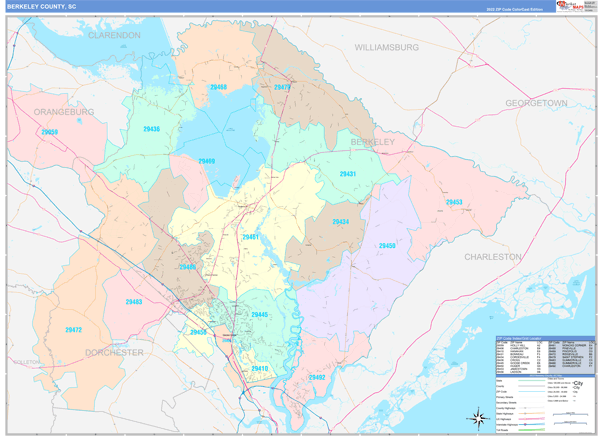The height and width of the screenshot is (436, 600).
Task: Select ZIP code 29492 label
Action: (316, 377)
